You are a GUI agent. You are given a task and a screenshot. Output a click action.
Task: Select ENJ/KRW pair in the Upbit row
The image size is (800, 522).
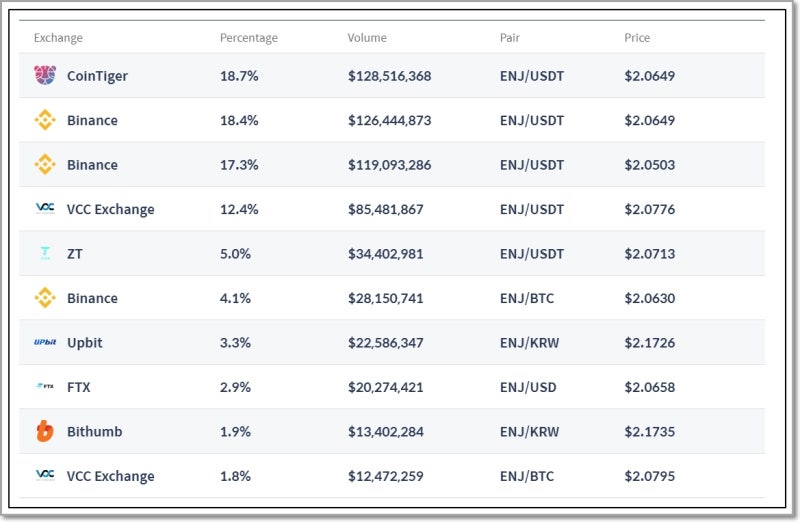coord(529,342)
